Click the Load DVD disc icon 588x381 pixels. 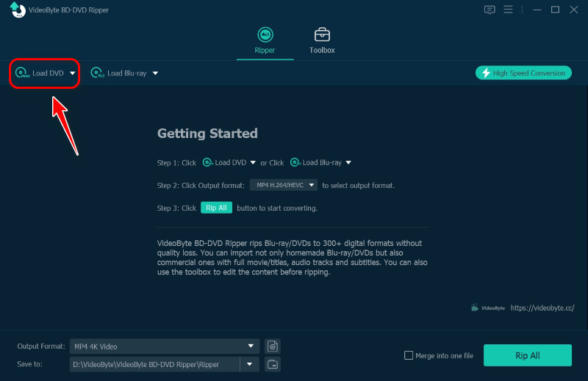[x=22, y=73]
